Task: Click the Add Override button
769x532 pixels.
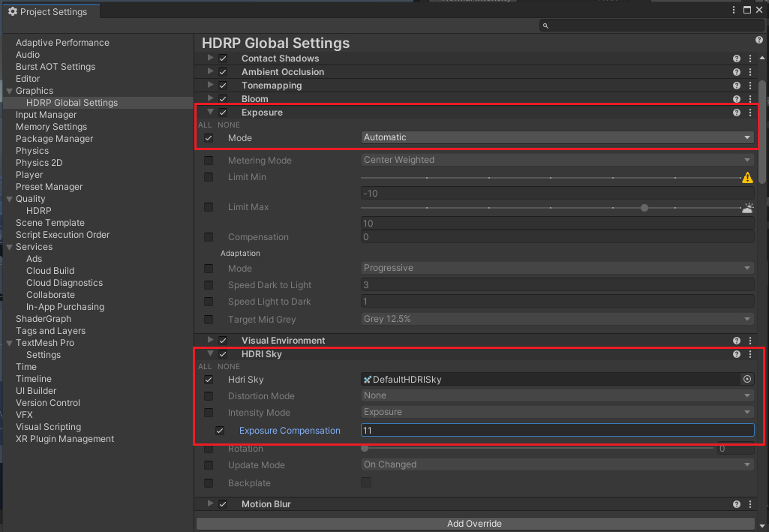Action: [475, 524]
